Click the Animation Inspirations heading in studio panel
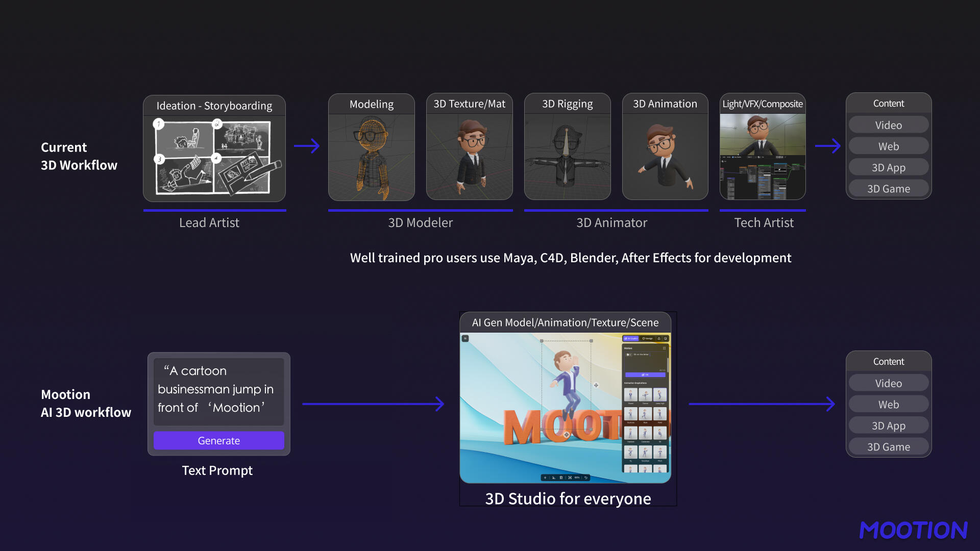Viewport: 980px width, 551px height. tap(635, 383)
